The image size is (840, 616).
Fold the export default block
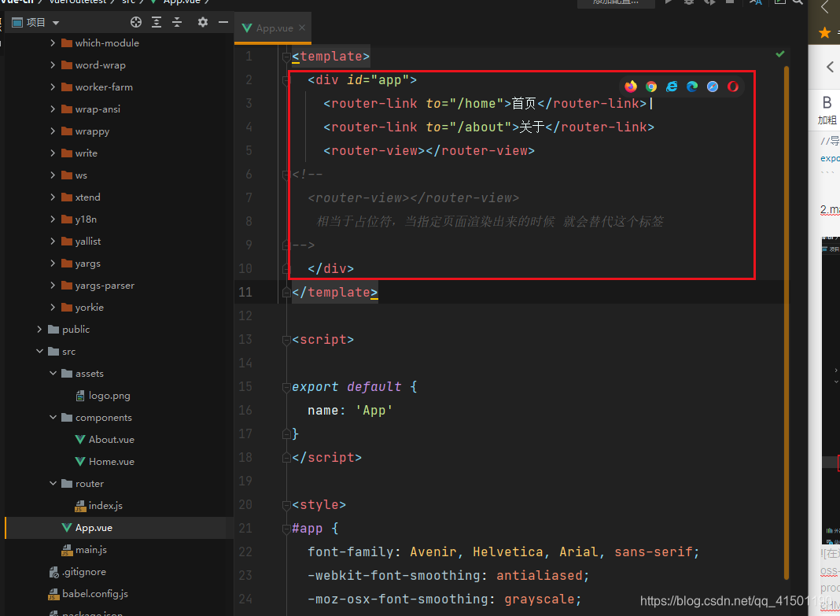[x=286, y=387]
